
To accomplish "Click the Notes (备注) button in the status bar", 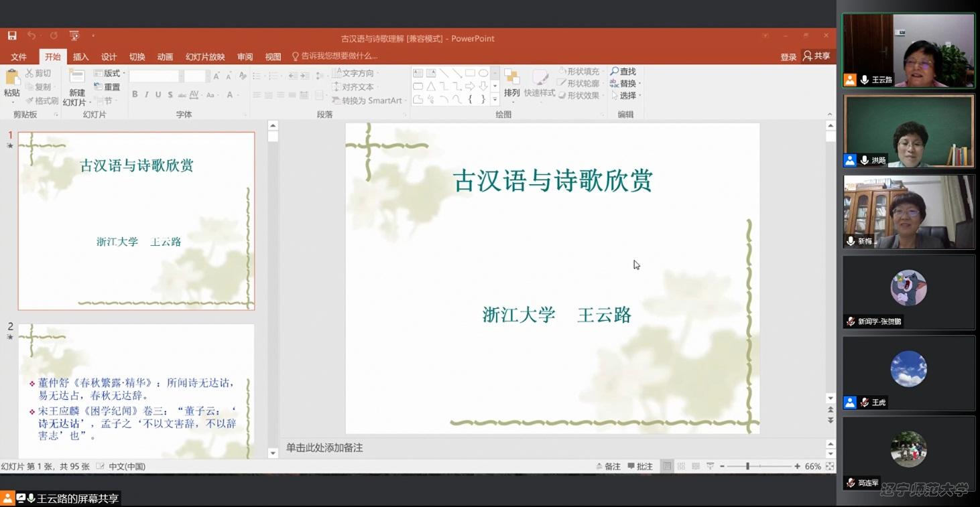I will pyautogui.click(x=608, y=466).
